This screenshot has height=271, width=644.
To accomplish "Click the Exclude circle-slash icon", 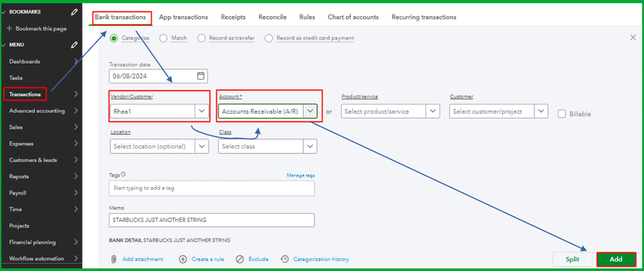I will (240, 259).
